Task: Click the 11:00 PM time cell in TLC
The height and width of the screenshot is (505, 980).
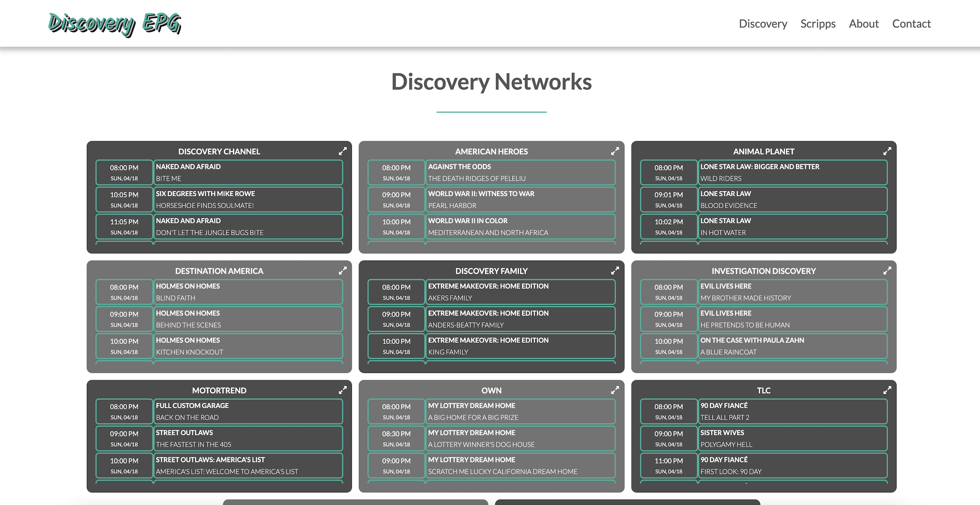Action: coord(668,466)
